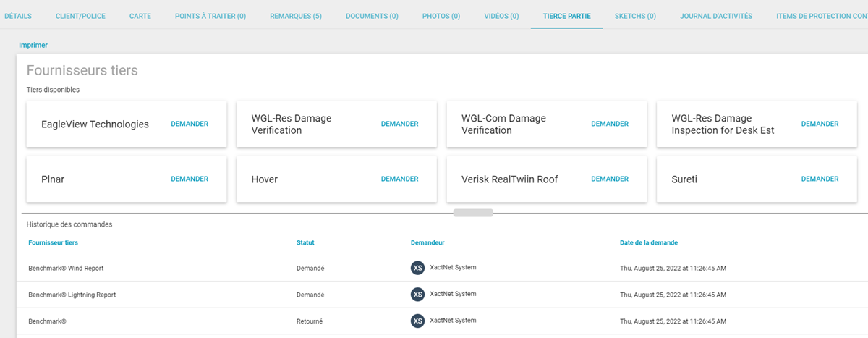Click the Plnar card title
This screenshot has width=868, height=338.
tap(54, 179)
